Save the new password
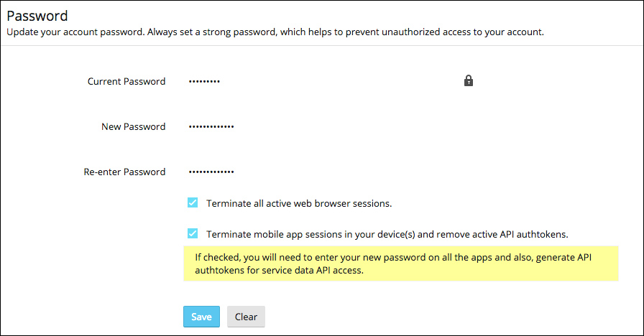This screenshot has height=336, width=644. pos(201,317)
